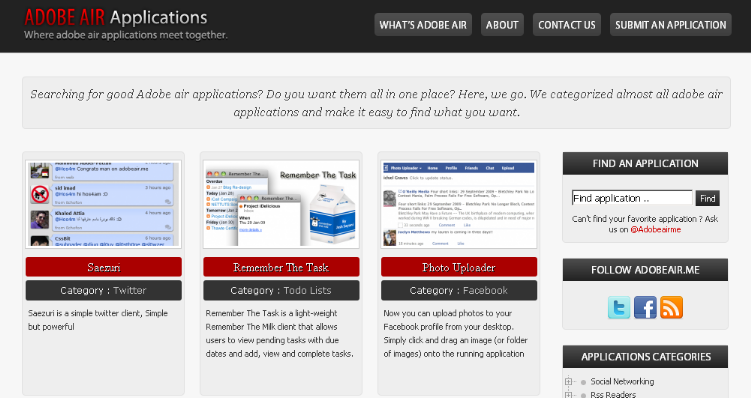This screenshot has width=751, height=398.
Task: Open the Contact Us page
Action: 567,25
